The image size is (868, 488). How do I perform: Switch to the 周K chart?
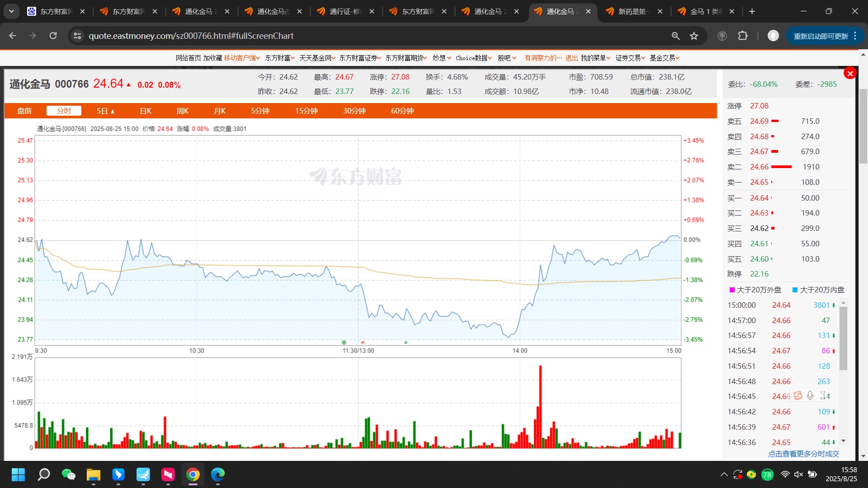pyautogui.click(x=182, y=111)
